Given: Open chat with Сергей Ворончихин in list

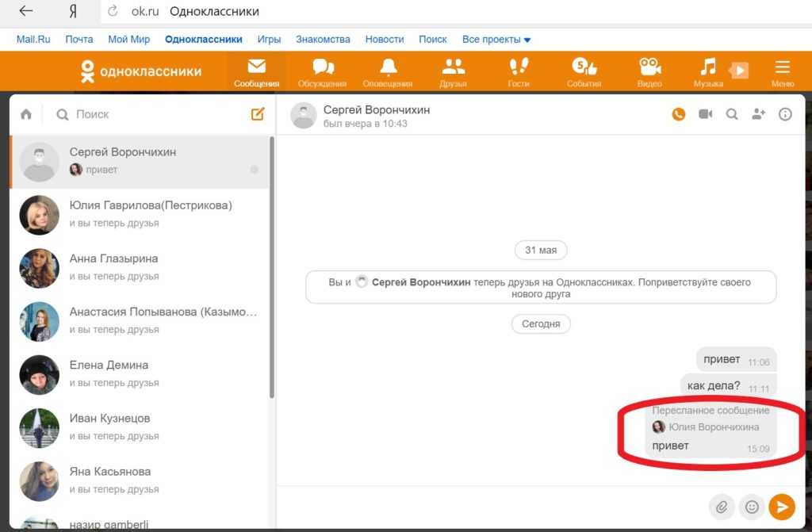Looking at the screenshot, I should click(140, 161).
